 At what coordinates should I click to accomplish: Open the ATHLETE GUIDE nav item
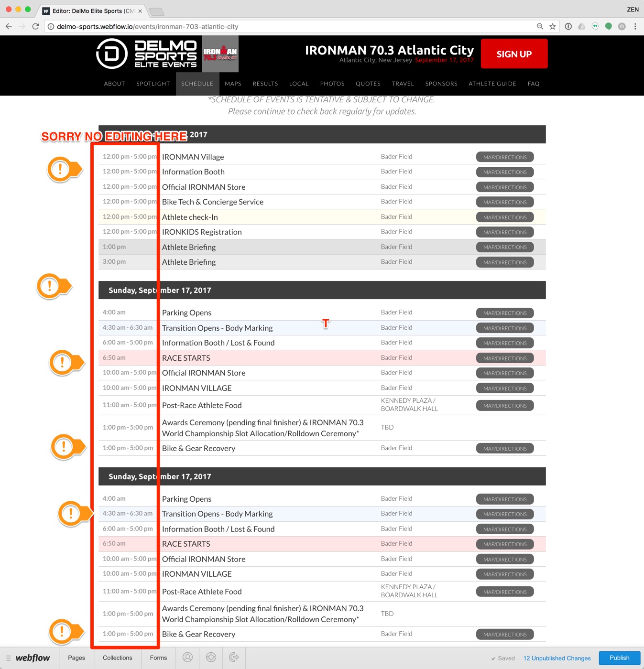(492, 84)
